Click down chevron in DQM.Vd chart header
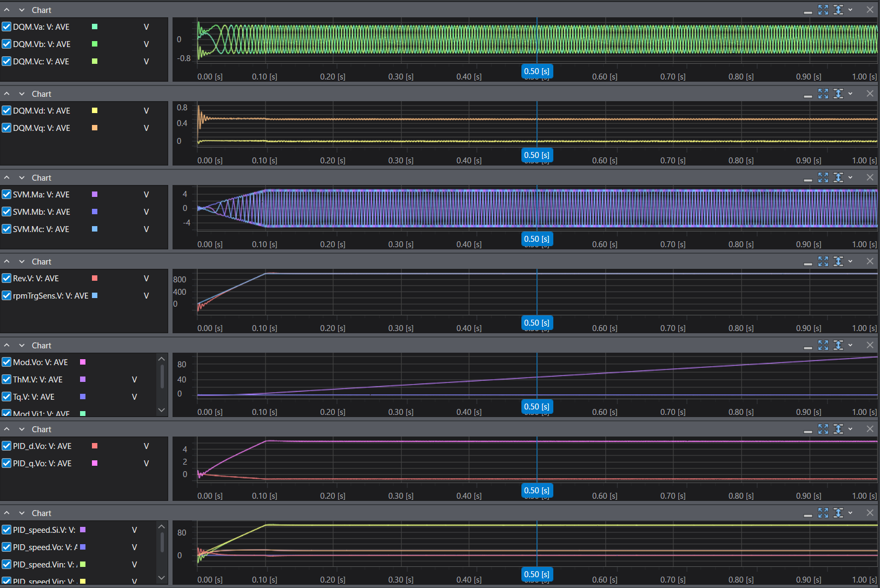This screenshot has height=588, width=880. click(x=22, y=94)
